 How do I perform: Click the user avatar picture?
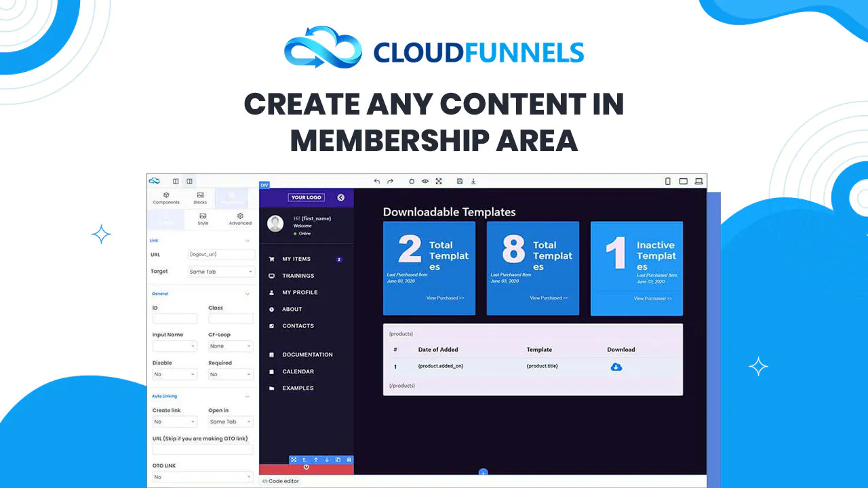275,224
